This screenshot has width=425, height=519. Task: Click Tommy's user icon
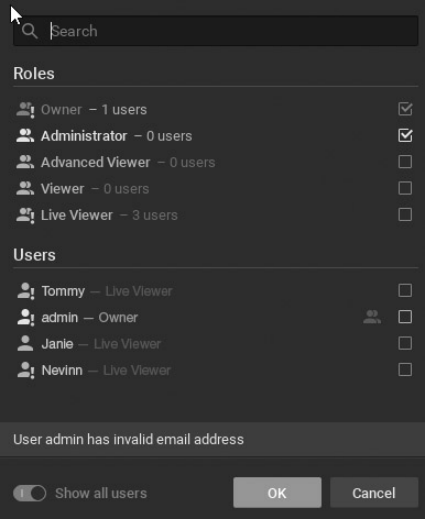[x=26, y=291]
